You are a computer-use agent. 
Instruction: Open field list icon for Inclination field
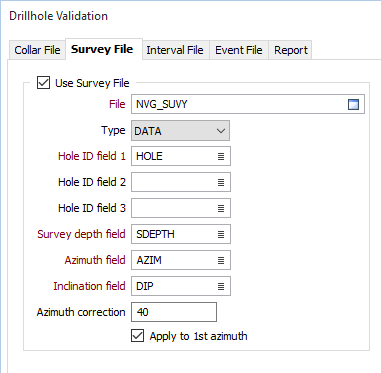221,286
